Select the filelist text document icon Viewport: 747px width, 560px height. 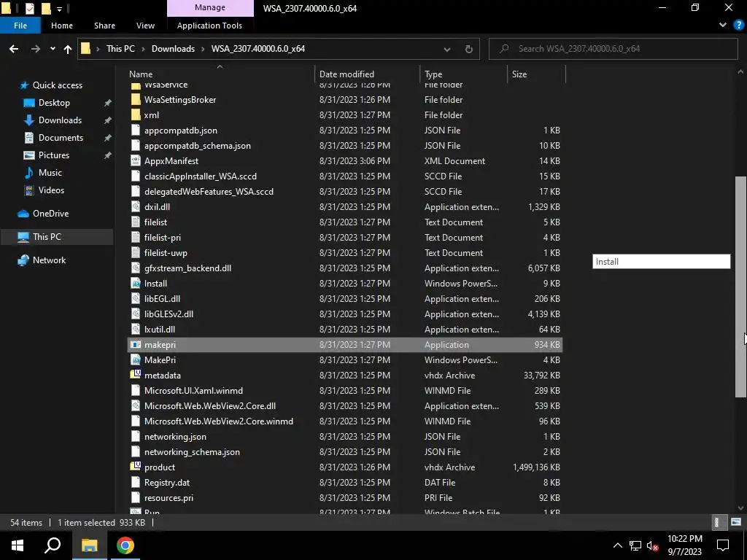click(x=136, y=222)
